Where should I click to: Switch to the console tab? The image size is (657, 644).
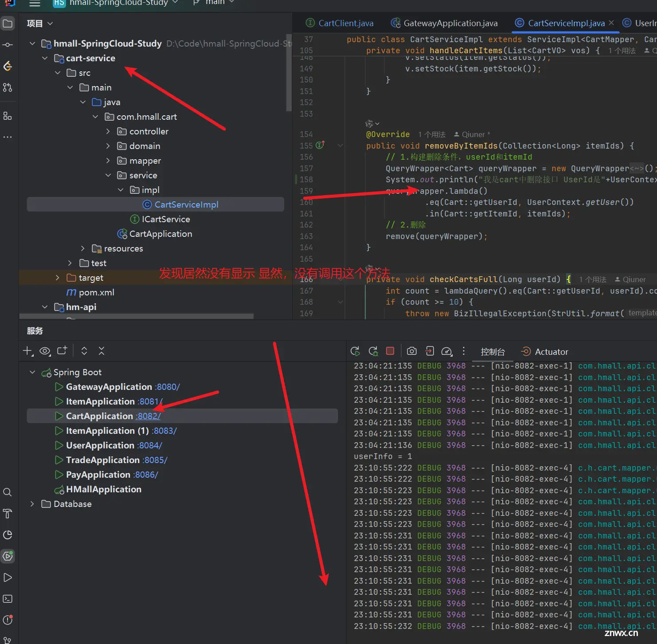tap(493, 352)
